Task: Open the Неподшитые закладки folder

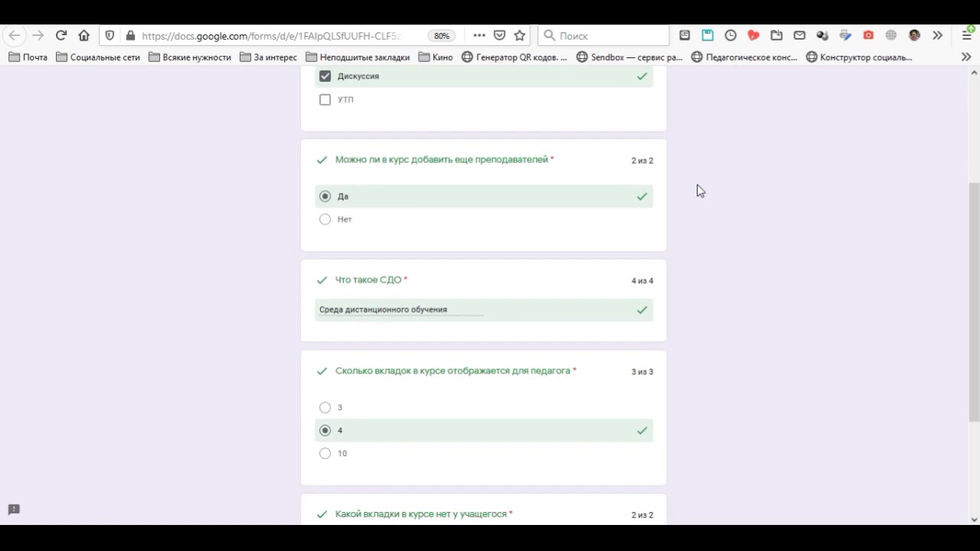Action: (358, 57)
